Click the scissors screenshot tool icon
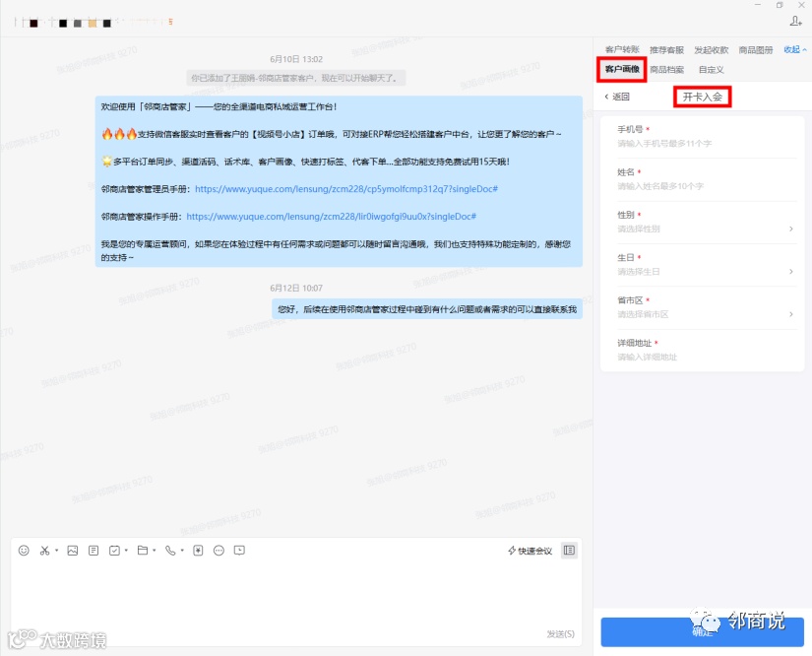 pos(44,551)
